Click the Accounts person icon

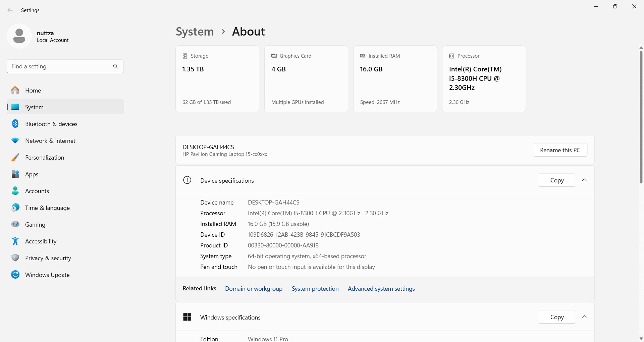tap(15, 191)
